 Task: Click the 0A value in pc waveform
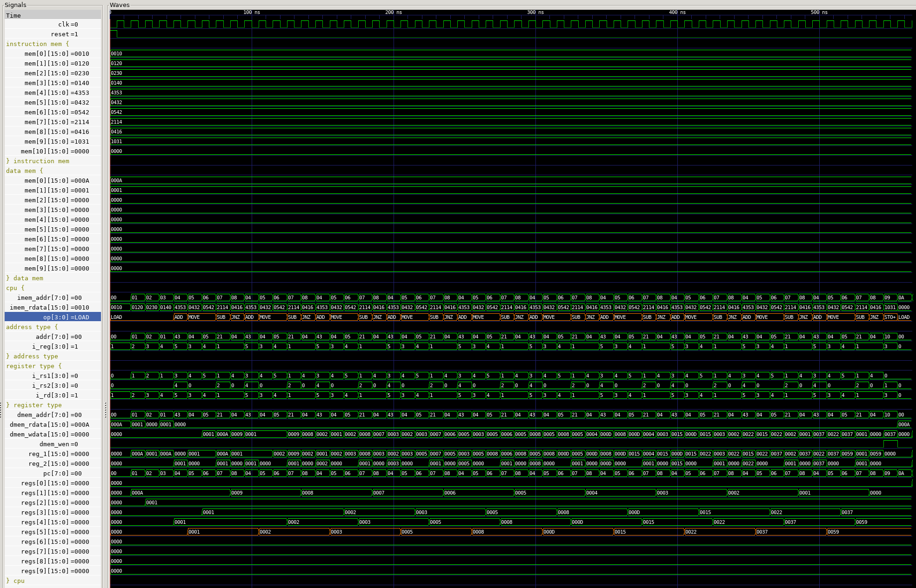pos(902,473)
